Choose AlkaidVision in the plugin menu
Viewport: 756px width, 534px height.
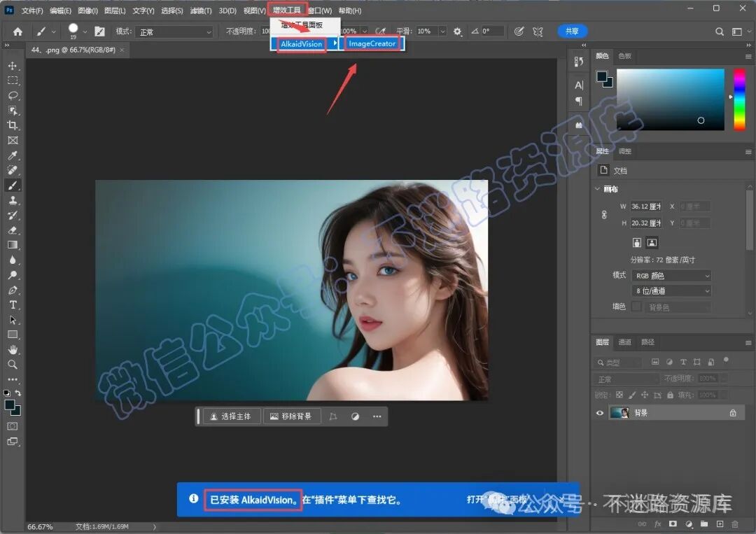pyautogui.click(x=301, y=44)
